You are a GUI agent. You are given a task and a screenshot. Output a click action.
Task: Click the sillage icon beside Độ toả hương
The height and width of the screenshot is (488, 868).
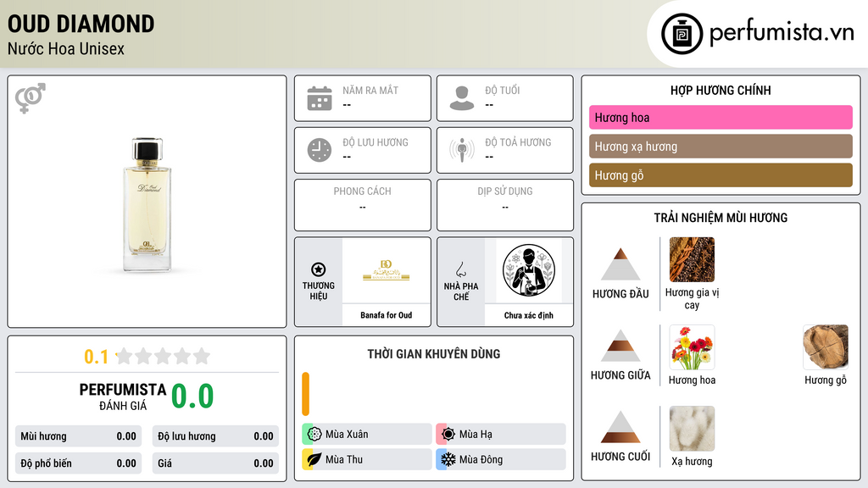click(462, 150)
